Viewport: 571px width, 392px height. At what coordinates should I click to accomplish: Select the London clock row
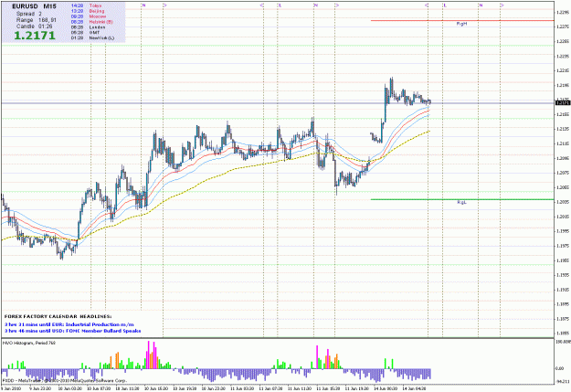(x=88, y=27)
